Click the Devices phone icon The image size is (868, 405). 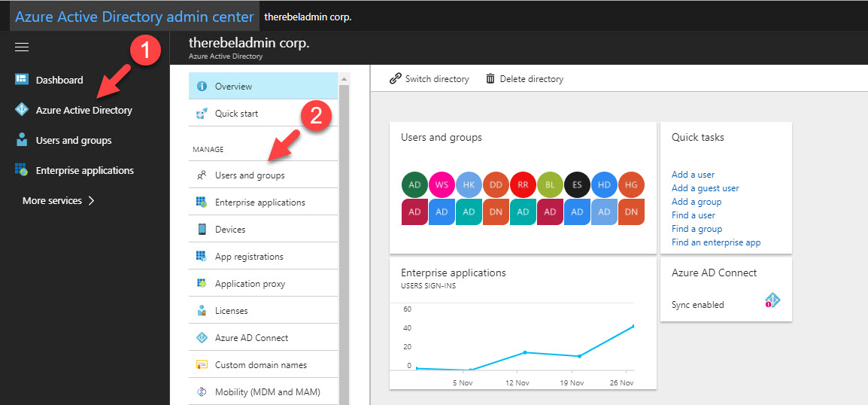[x=202, y=230]
